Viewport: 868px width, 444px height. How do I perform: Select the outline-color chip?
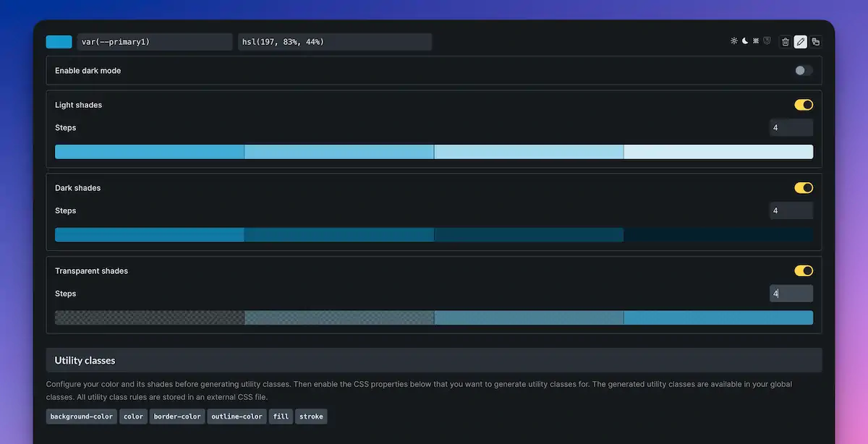(237, 416)
